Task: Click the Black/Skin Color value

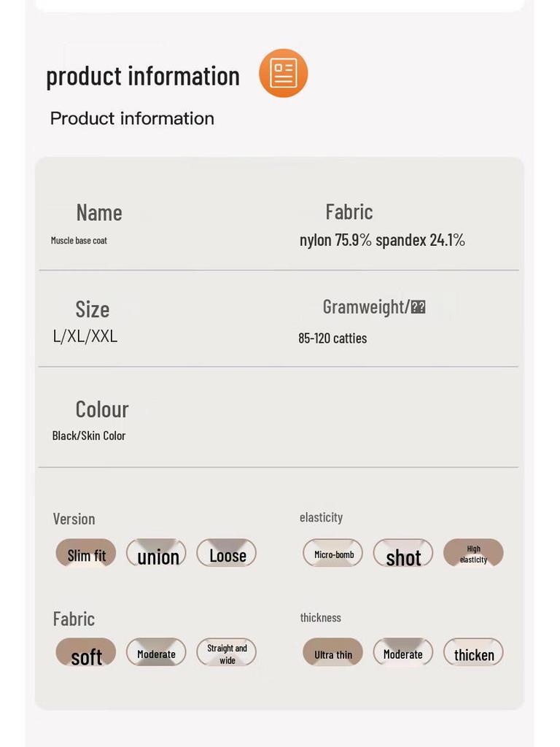Action: click(x=89, y=436)
